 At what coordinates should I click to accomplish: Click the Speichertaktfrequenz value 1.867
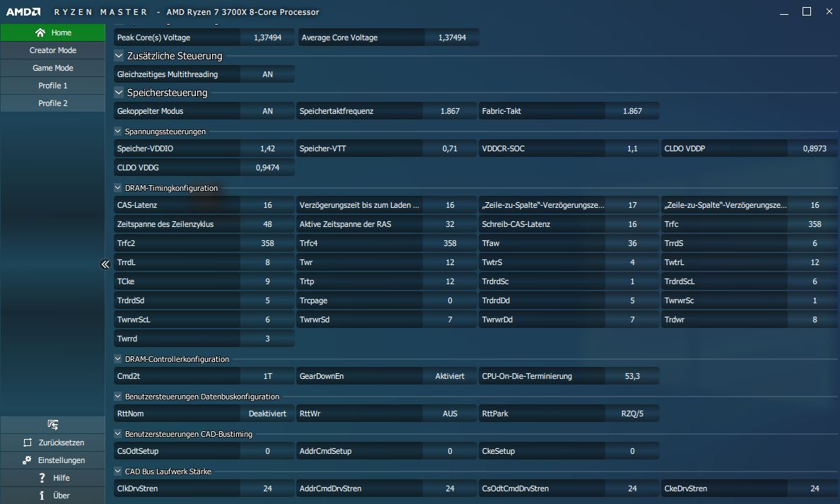tap(450, 112)
